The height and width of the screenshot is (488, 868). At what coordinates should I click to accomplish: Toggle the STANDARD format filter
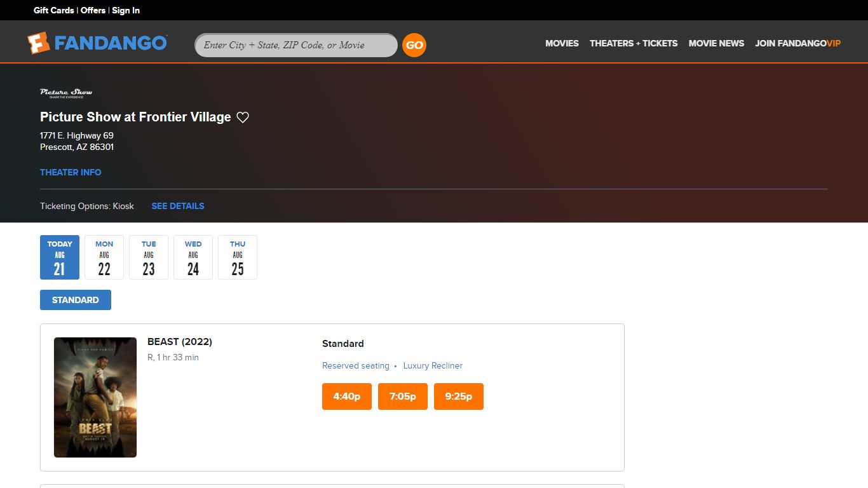pos(76,300)
